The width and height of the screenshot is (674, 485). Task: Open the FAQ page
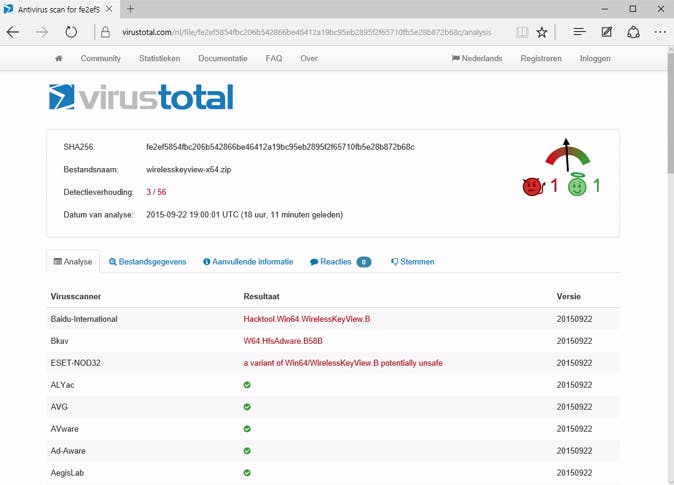pos(274,58)
